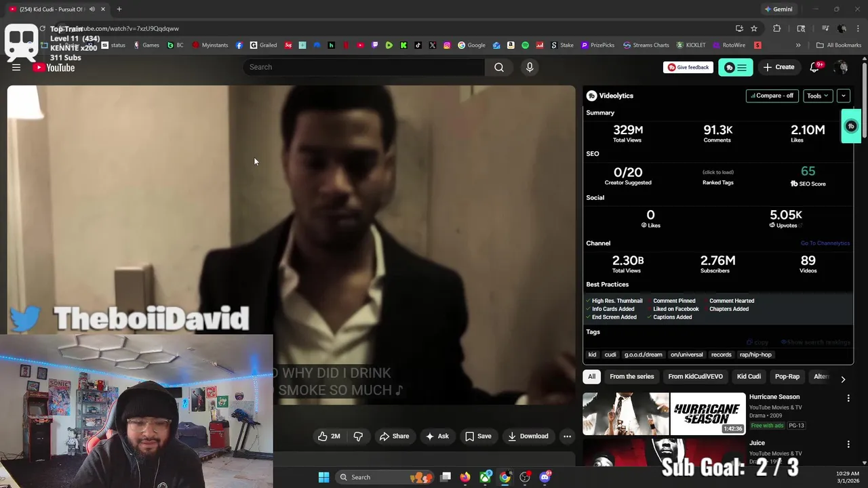Viewport: 868px width, 488px height.
Task: Show more bookmarks with the double chevron
Action: pyautogui.click(x=798, y=45)
